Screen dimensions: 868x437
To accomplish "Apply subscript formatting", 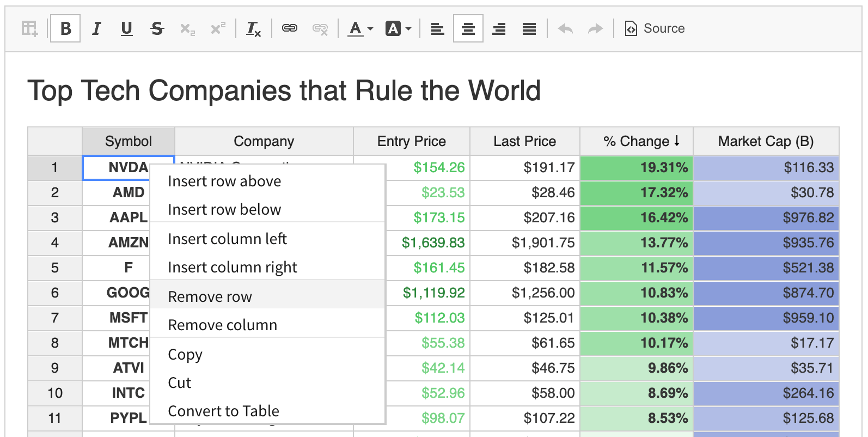I will pyautogui.click(x=187, y=28).
